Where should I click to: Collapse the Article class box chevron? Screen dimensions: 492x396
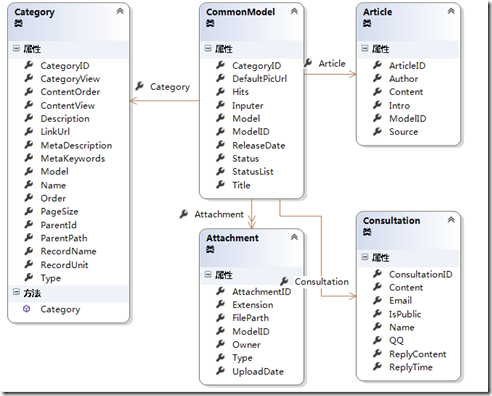pos(451,11)
